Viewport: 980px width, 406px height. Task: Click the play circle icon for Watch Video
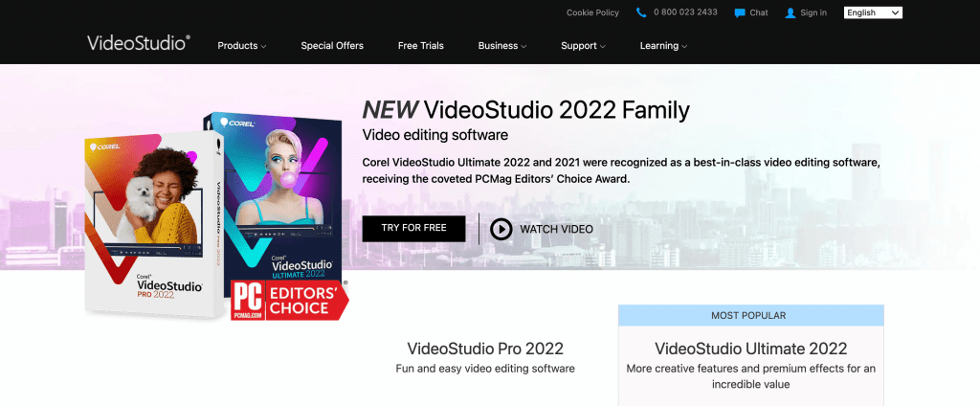(x=501, y=229)
